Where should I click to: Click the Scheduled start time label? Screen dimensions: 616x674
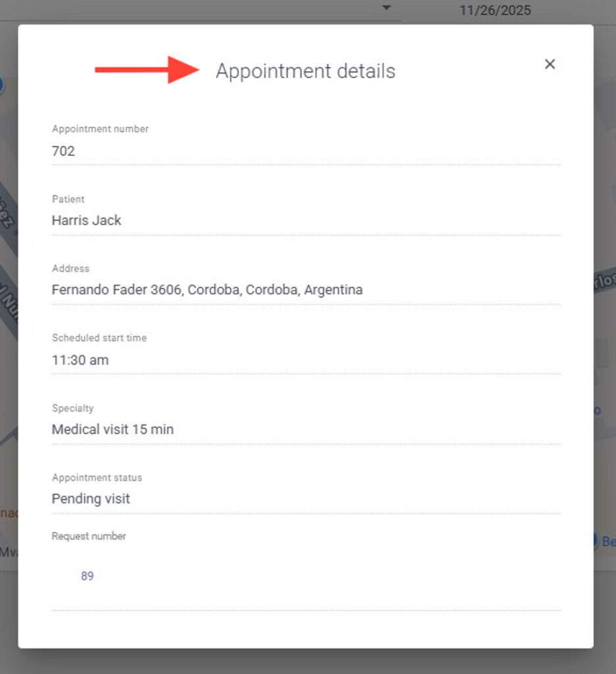pyautogui.click(x=99, y=338)
